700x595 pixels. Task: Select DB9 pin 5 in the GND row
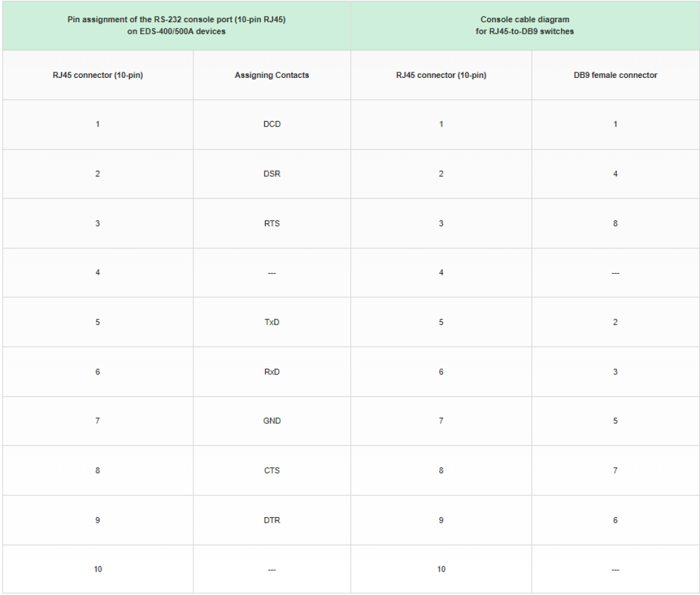615,421
